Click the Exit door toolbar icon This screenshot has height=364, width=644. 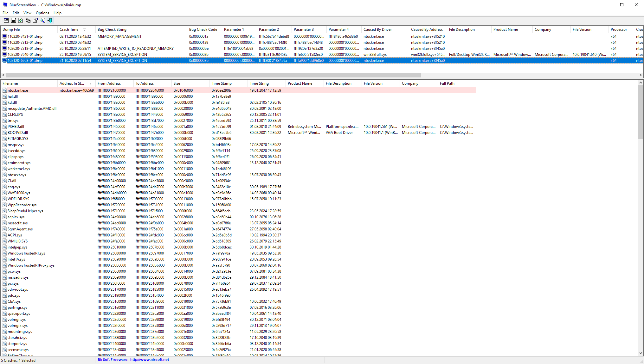(50, 20)
